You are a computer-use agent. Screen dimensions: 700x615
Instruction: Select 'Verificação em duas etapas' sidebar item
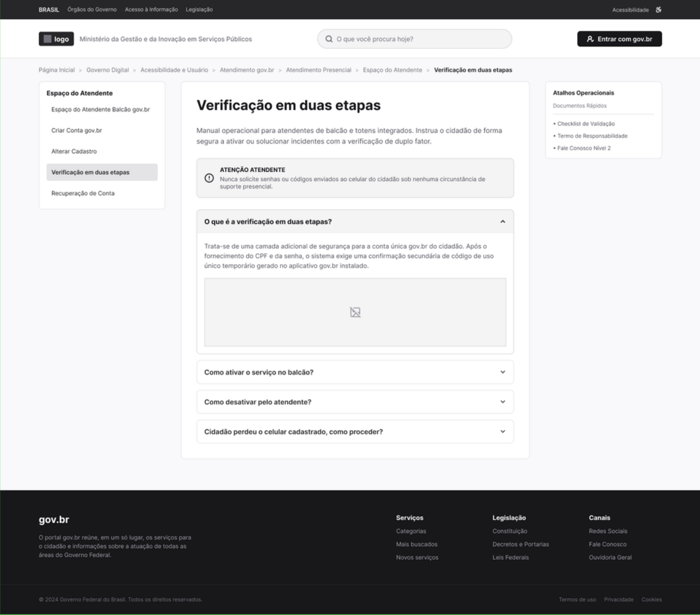pos(102,172)
